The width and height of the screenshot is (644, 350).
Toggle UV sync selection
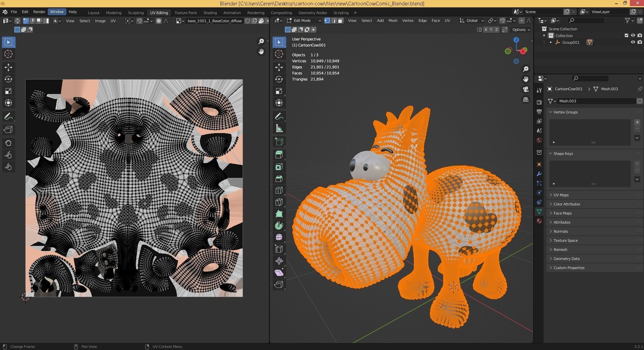(18, 21)
